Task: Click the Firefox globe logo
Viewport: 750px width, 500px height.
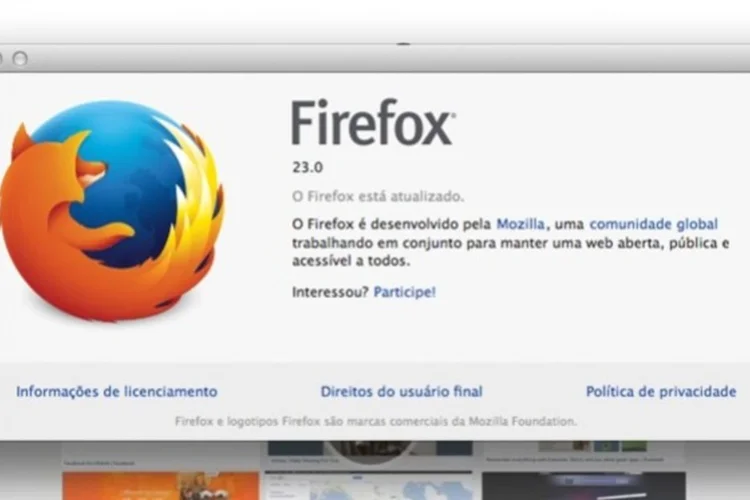Action: pos(112,211)
